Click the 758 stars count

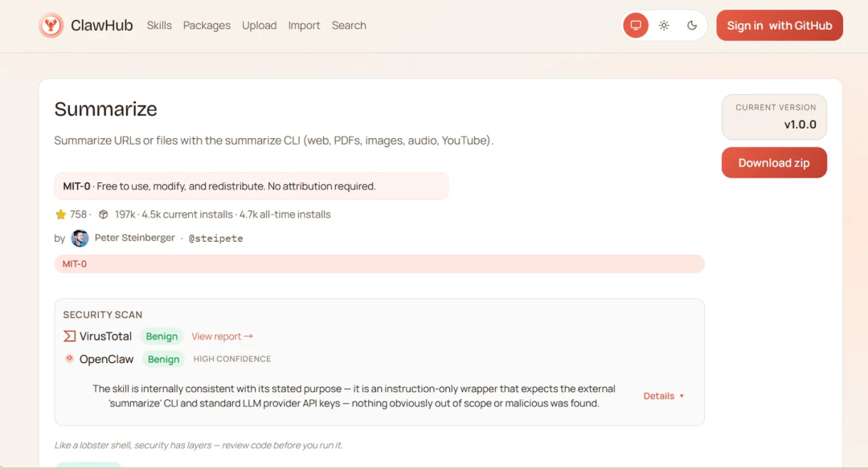pos(78,214)
